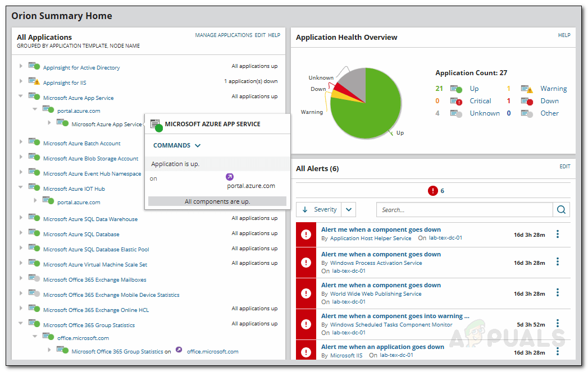This screenshot has height=372, width=588.
Task: Click Microsoft Azure Batch Account status icon
Action: click(34, 141)
